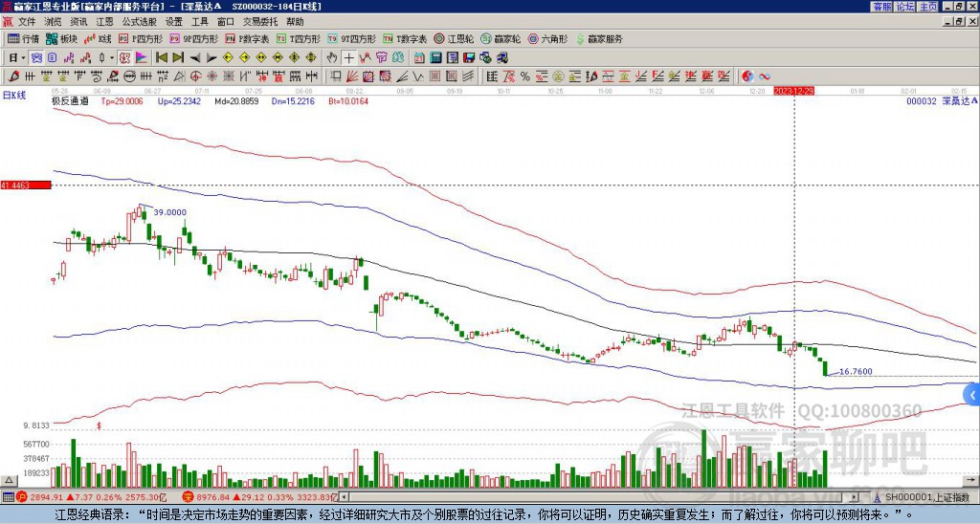This screenshot has height=524, width=980.
Task: Select the Gann fan lines tool
Action: coord(352,76)
